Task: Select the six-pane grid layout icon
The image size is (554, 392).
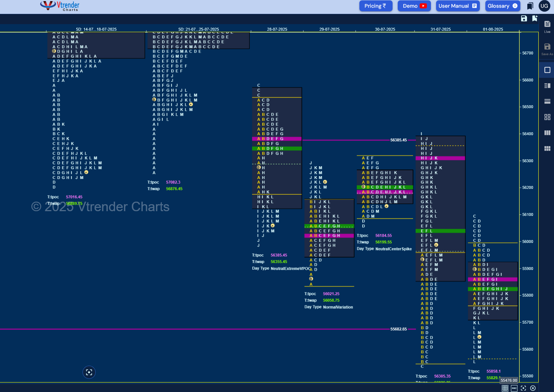Action: tap(547, 148)
